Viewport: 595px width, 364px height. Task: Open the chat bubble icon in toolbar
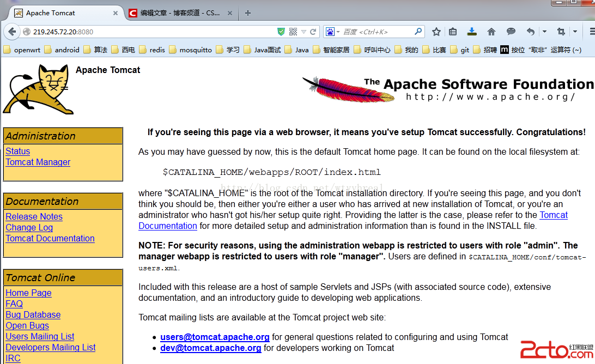[511, 32]
